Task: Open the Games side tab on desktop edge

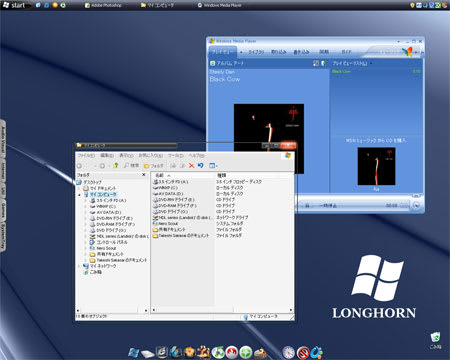Action: pyautogui.click(x=3, y=211)
